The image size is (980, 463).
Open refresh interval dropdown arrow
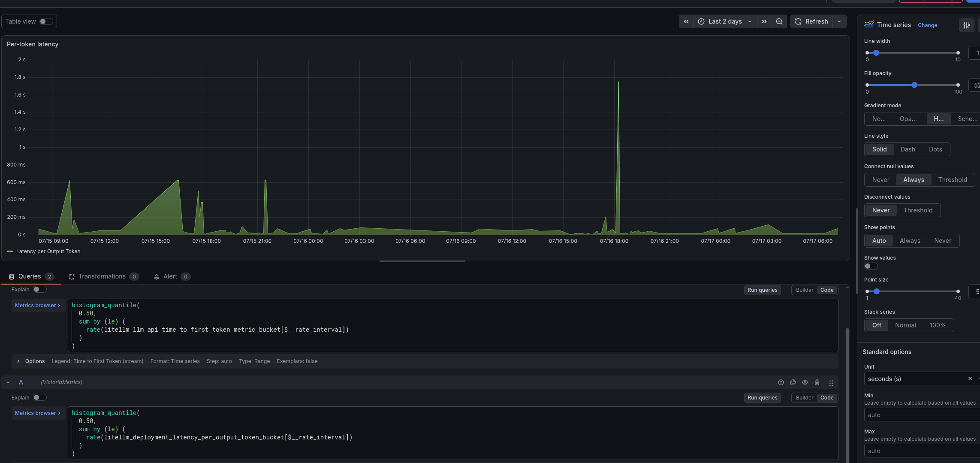coord(839,21)
